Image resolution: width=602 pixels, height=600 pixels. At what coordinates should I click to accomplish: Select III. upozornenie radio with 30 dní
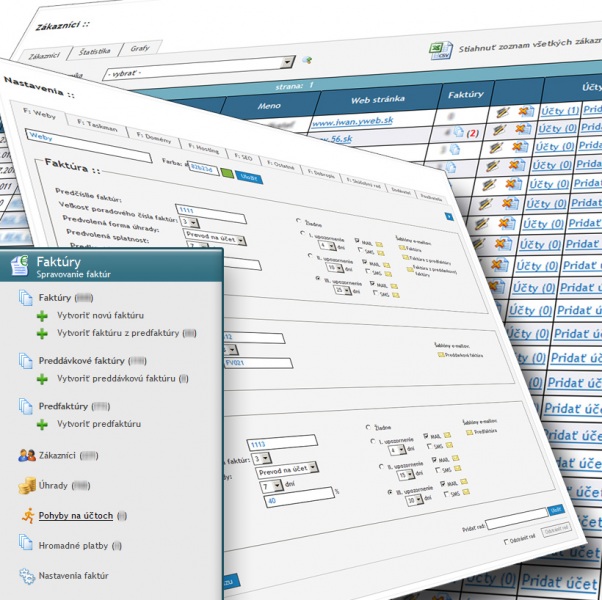pos(390,492)
